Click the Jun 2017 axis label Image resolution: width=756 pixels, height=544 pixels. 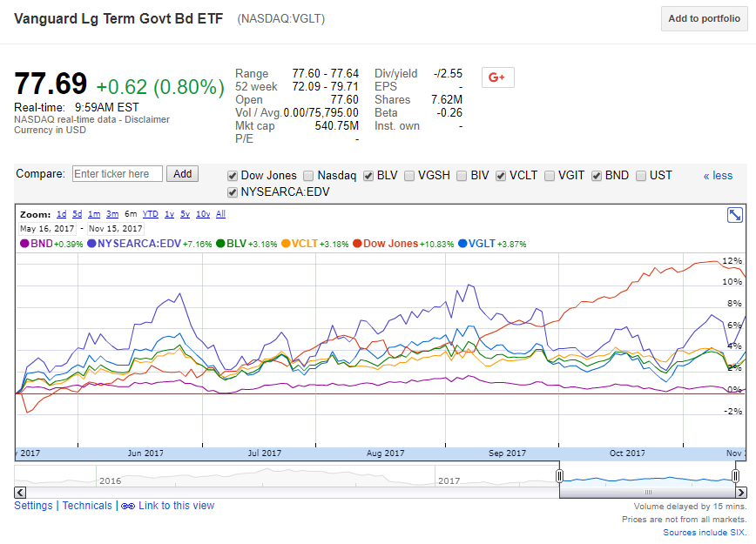tap(145, 453)
